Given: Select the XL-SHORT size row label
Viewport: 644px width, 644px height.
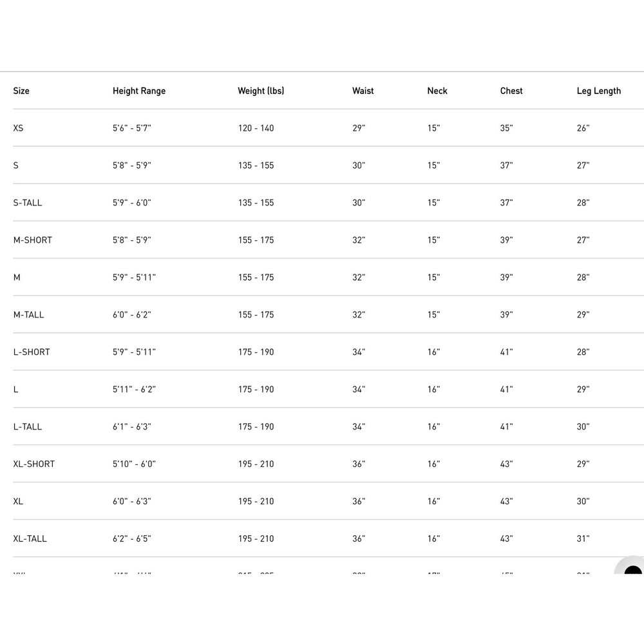Looking at the screenshot, I should [33, 464].
